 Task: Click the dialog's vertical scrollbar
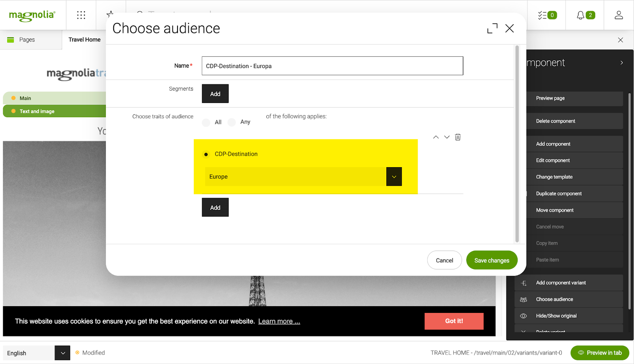pyautogui.click(x=517, y=143)
